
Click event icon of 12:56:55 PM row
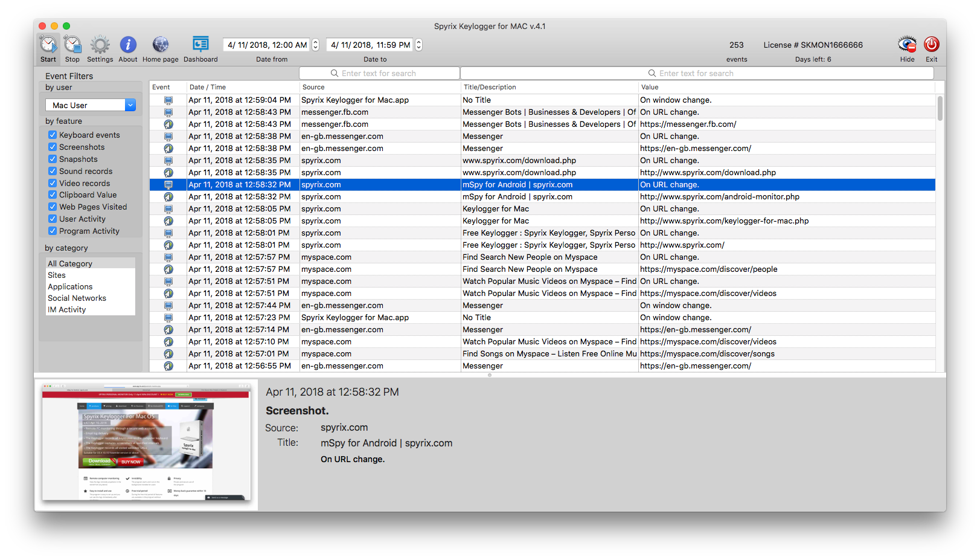tap(168, 366)
